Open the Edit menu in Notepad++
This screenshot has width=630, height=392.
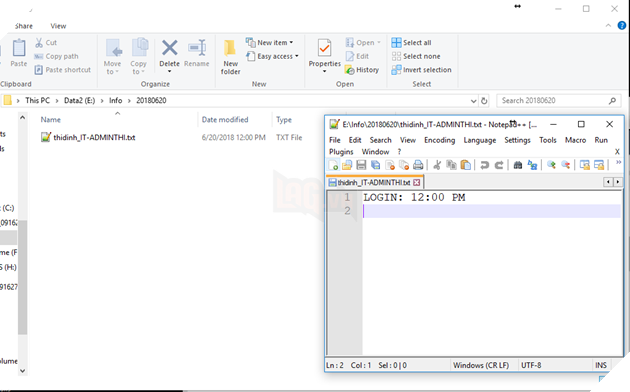[355, 140]
